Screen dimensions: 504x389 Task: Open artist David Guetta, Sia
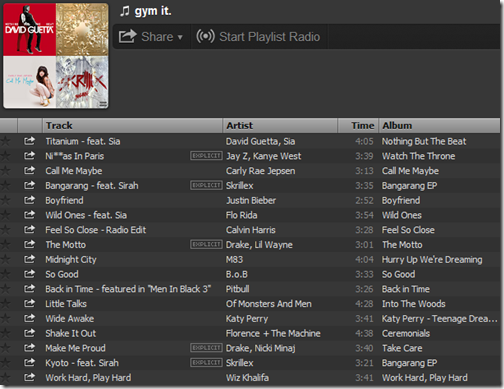point(260,141)
